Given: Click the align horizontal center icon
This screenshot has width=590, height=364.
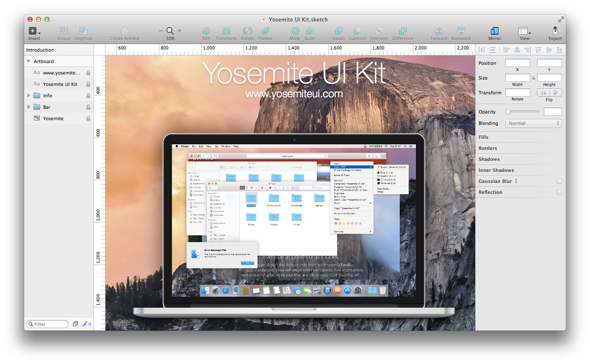Looking at the screenshot, I should tap(517, 50).
